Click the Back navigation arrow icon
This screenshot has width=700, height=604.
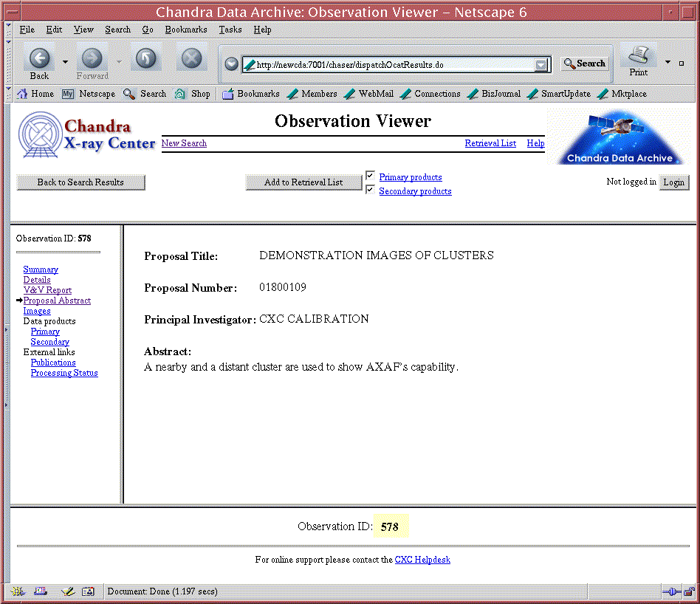coord(39,58)
